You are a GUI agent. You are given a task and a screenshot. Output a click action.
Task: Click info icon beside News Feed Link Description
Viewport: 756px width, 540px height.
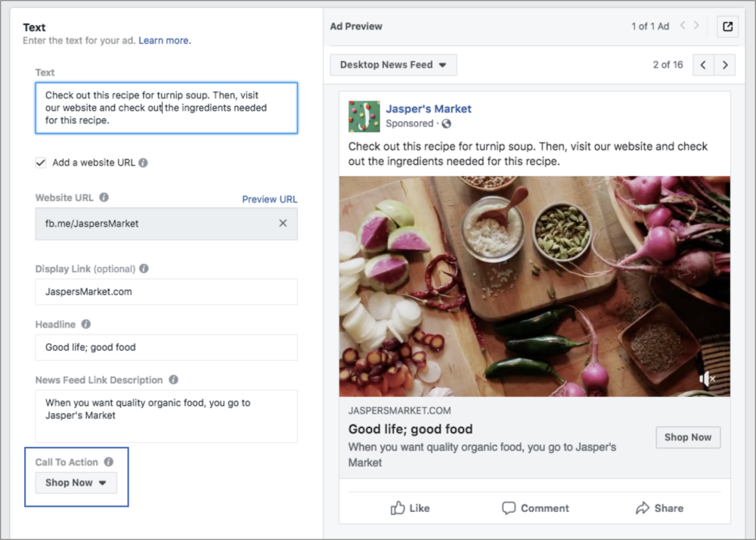pos(173,380)
